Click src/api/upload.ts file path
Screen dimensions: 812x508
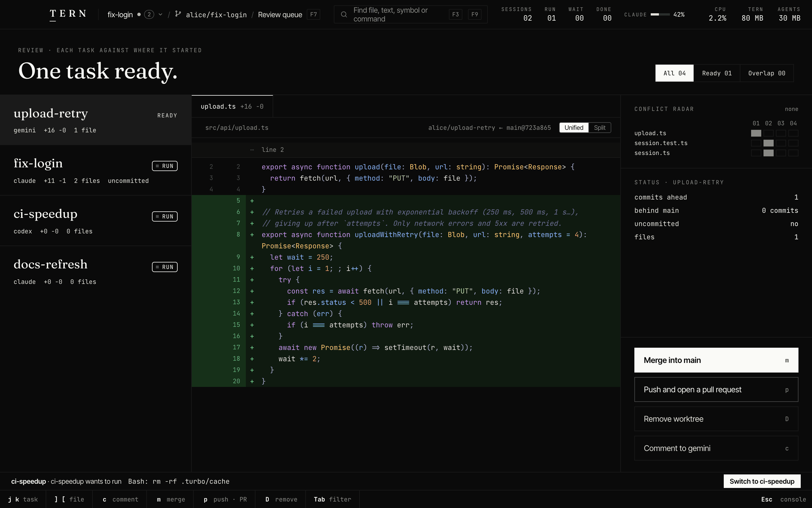click(237, 128)
